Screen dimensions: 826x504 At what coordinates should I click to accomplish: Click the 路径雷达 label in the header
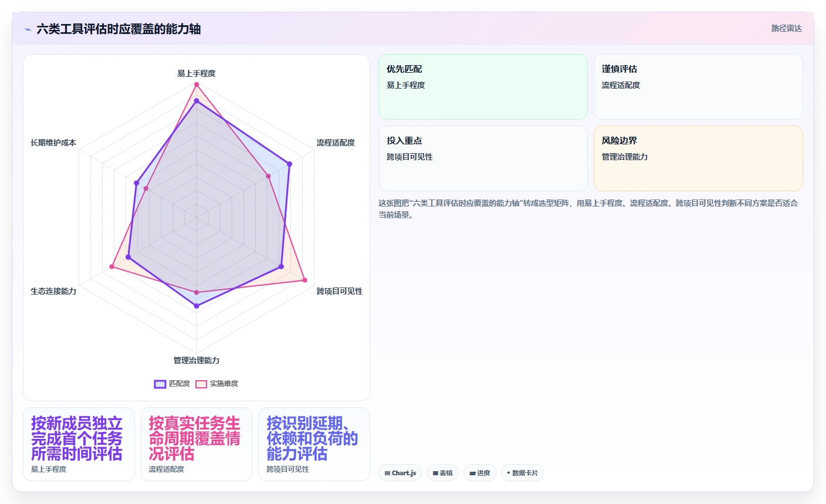click(x=786, y=28)
